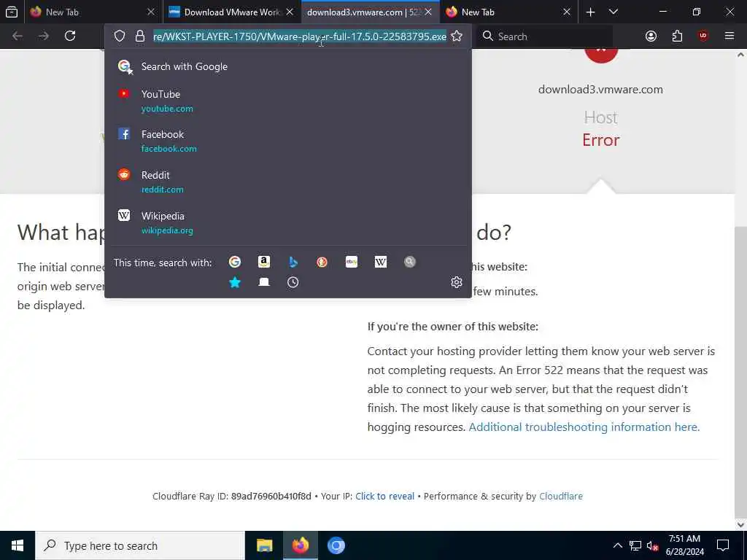Viewport: 747px width, 560px height.
Task: Click the taskbar clock and date
Action: click(684, 545)
